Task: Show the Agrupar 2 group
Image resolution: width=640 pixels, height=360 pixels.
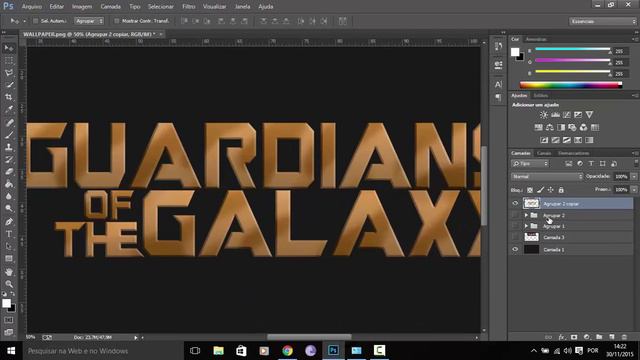Action: pos(515,215)
